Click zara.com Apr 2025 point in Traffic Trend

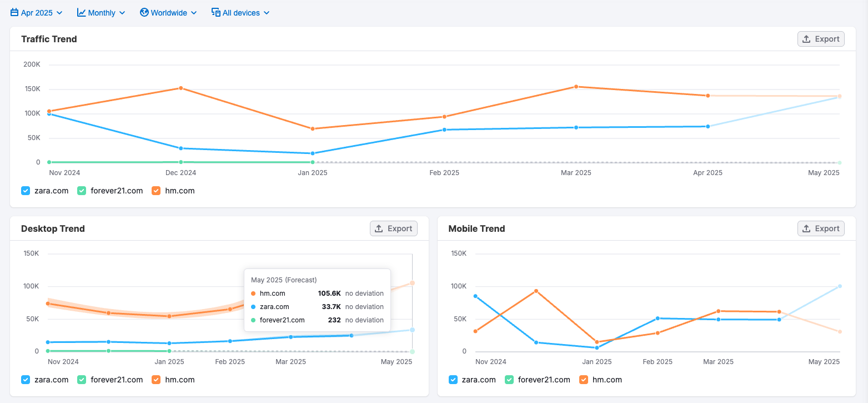708,126
